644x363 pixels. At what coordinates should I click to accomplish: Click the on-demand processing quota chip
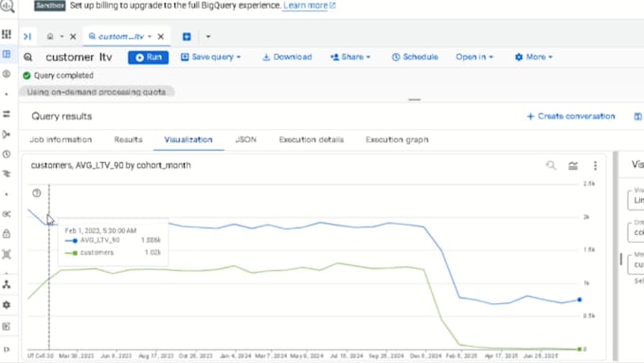click(x=97, y=92)
